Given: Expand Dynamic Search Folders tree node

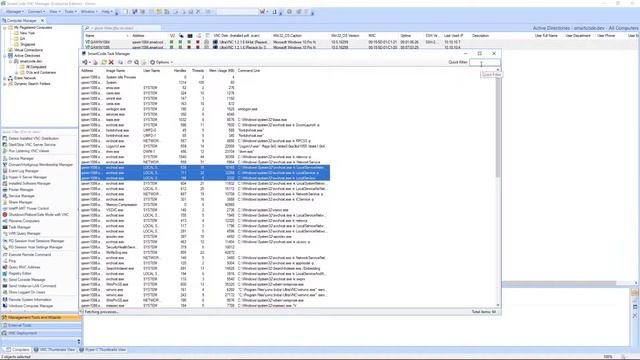Looking at the screenshot, I should coord(4,84).
